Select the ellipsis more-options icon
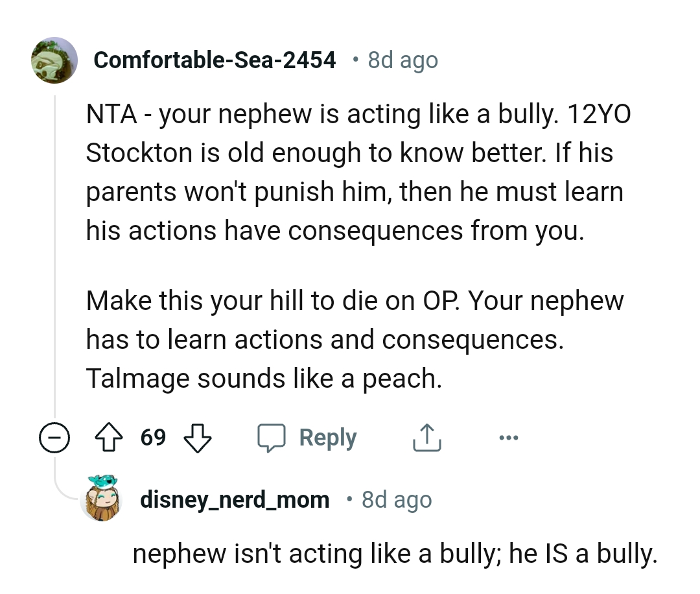 point(509,437)
